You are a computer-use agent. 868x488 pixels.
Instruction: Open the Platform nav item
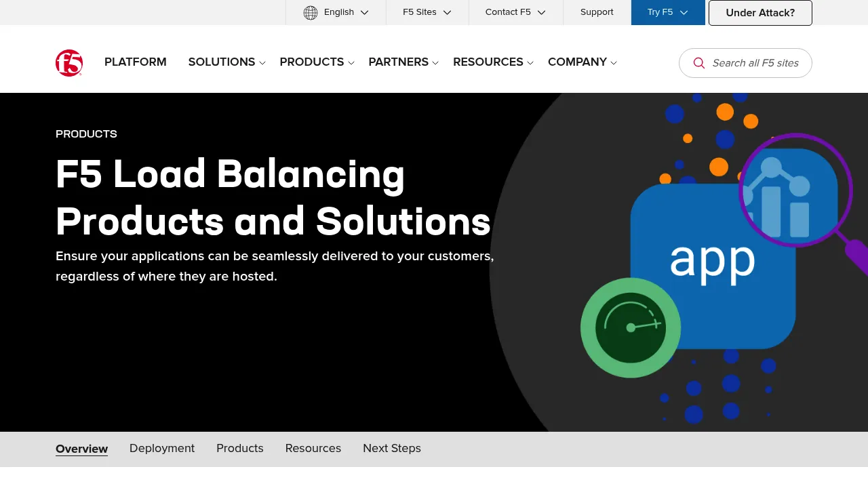136,62
